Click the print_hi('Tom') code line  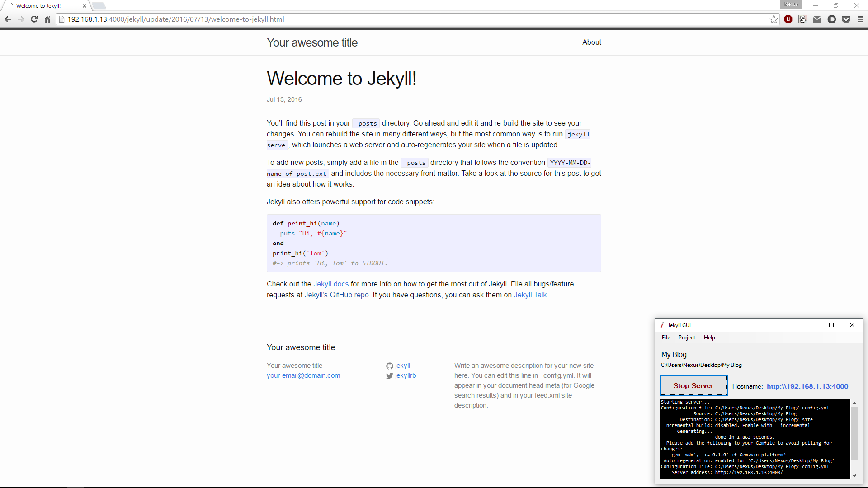(x=300, y=253)
